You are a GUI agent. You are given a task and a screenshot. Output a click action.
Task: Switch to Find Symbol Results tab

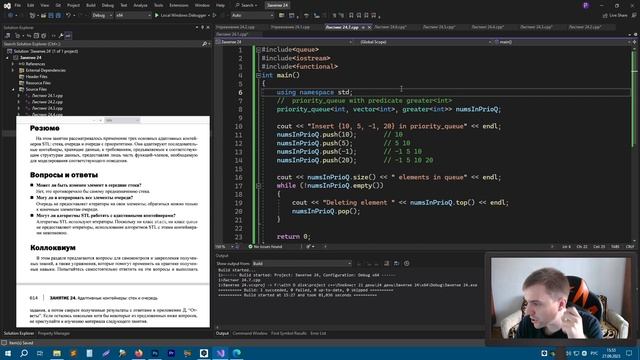point(289,333)
